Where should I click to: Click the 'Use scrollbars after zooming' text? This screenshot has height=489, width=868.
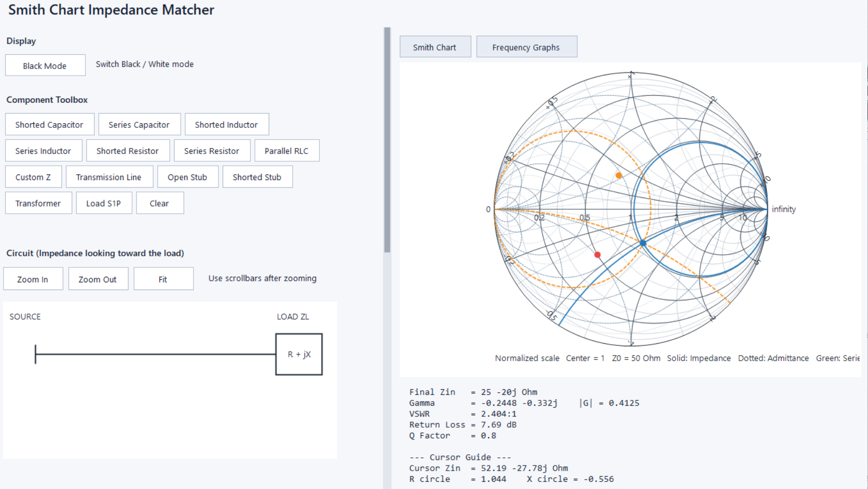click(x=263, y=278)
